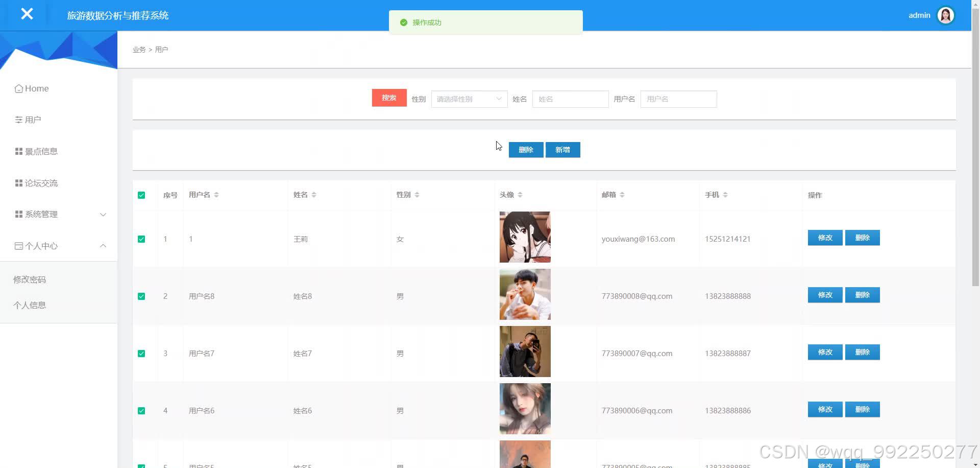Click the batch 删除 button above the table
This screenshot has height=468, width=980.
(x=526, y=150)
